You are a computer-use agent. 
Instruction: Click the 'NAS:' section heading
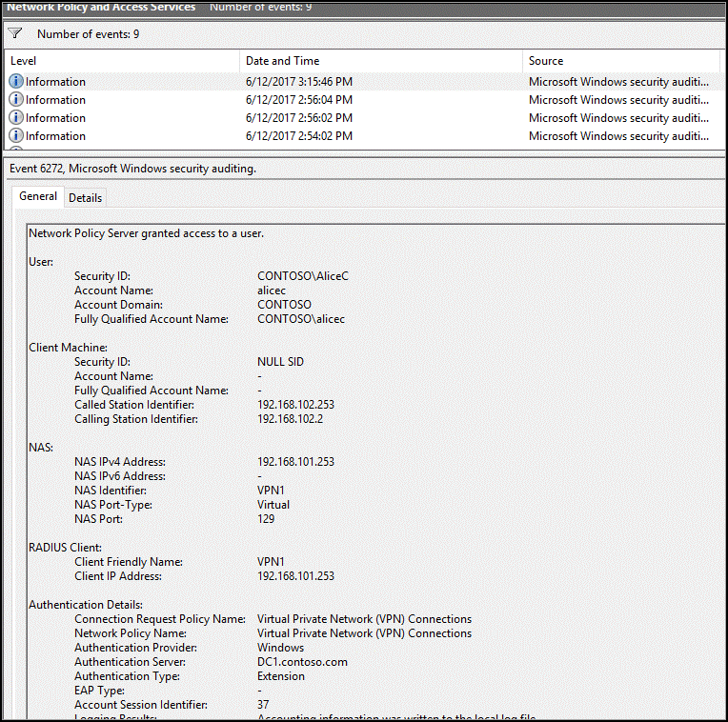point(41,448)
